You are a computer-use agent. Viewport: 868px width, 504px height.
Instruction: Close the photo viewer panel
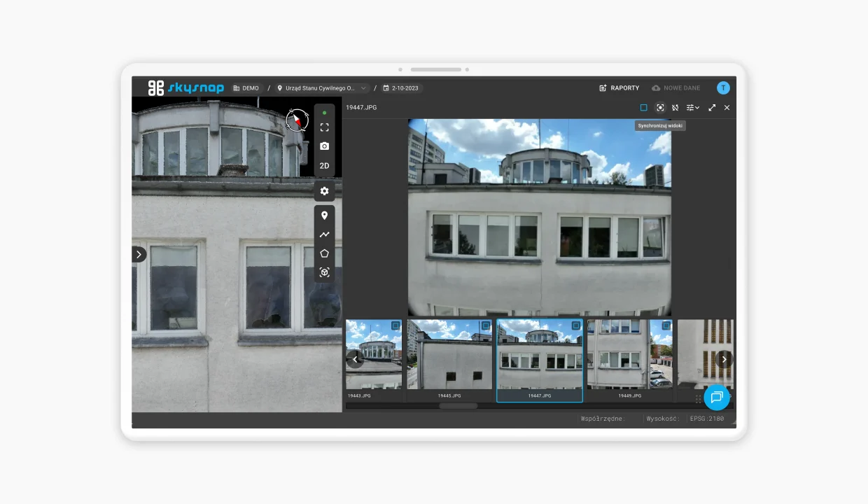point(727,108)
